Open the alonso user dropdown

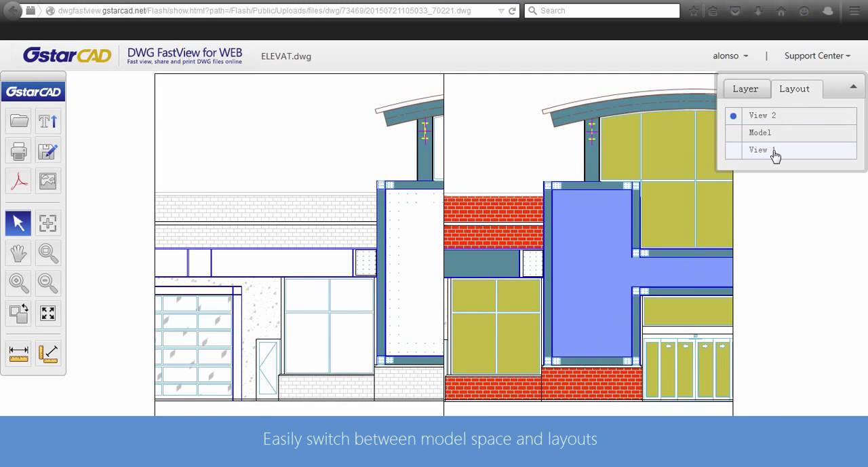click(730, 56)
